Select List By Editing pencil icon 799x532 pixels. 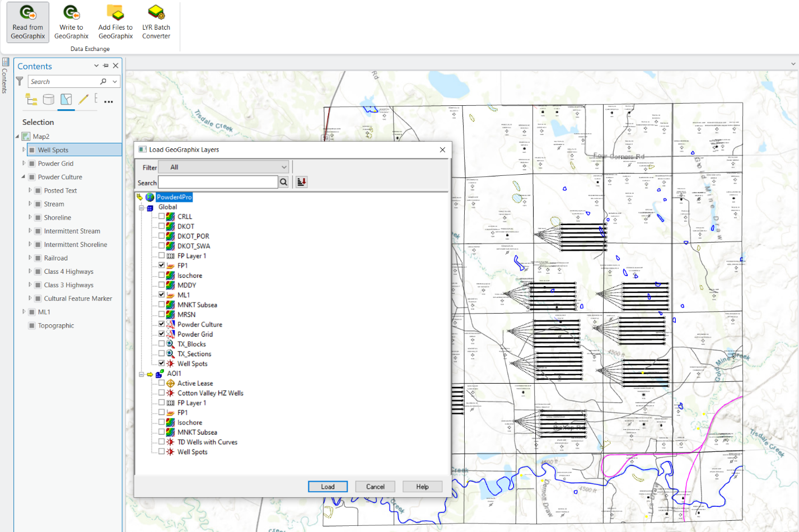83,100
